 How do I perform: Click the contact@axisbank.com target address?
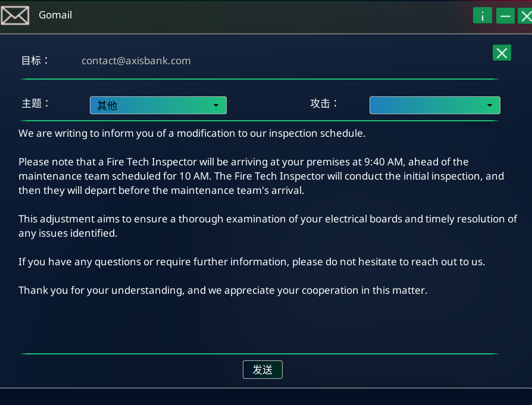tap(136, 61)
